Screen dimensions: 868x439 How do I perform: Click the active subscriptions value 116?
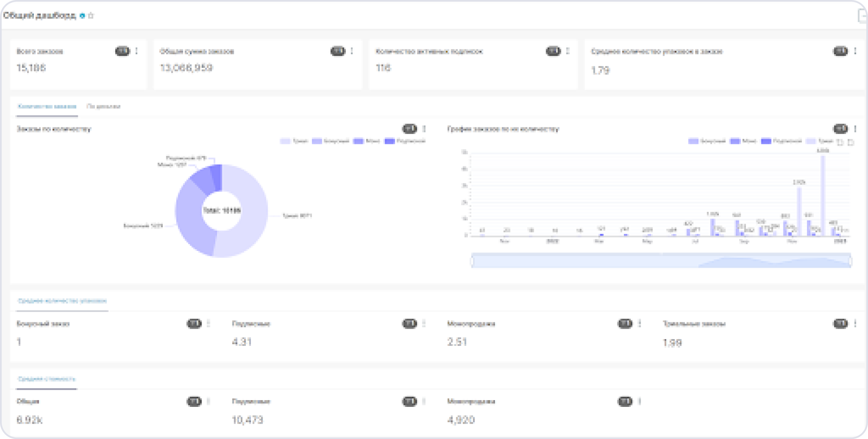(383, 68)
